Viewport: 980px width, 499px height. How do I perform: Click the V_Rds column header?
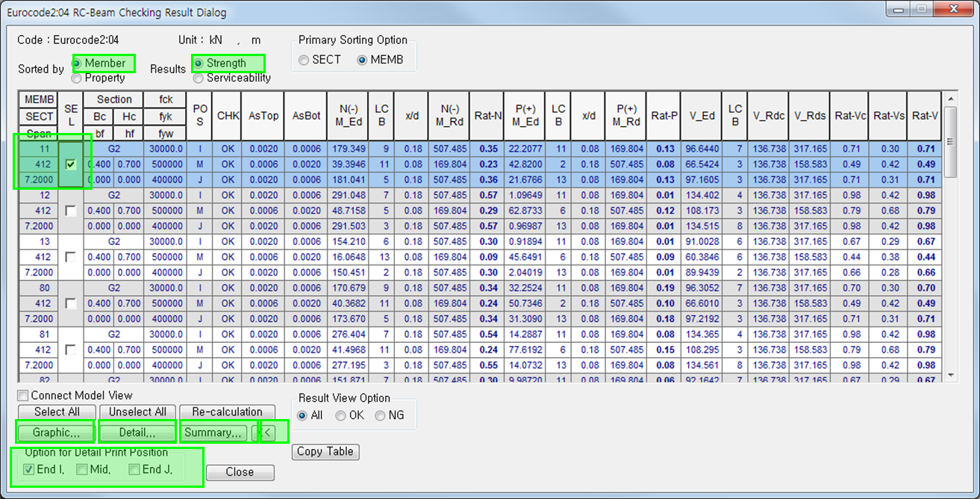810,116
